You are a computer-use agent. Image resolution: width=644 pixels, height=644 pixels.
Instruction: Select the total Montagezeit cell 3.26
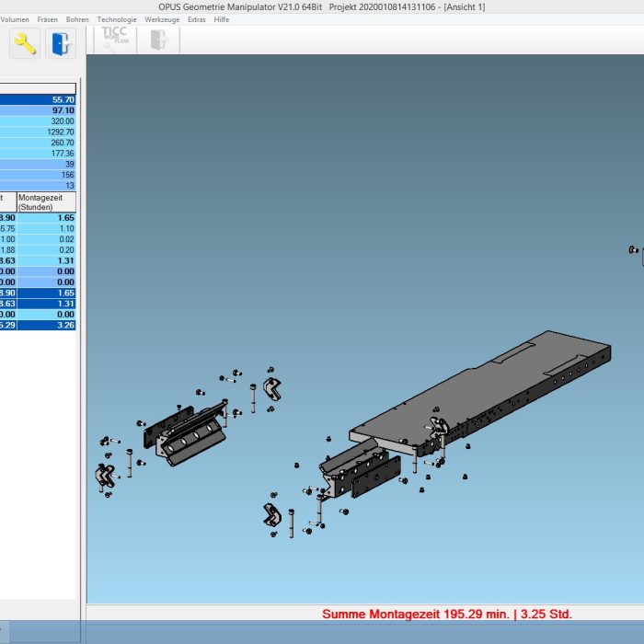pos(46,326)
